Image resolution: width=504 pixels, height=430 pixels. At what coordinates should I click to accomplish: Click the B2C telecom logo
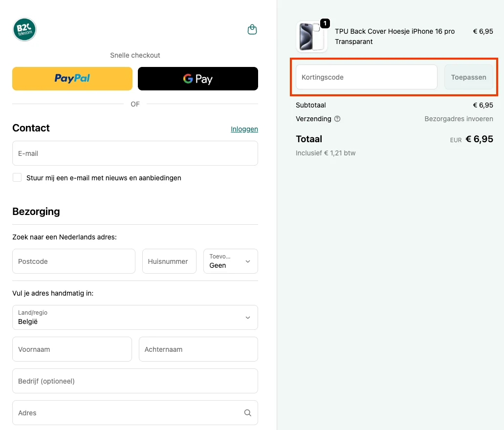tap(24, 30)
